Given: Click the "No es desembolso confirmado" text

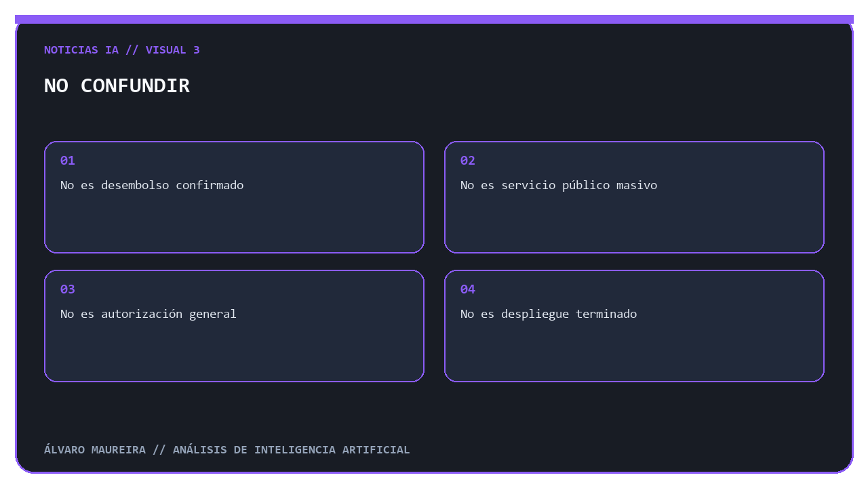Looking at the screenshot, I should 152,185.
